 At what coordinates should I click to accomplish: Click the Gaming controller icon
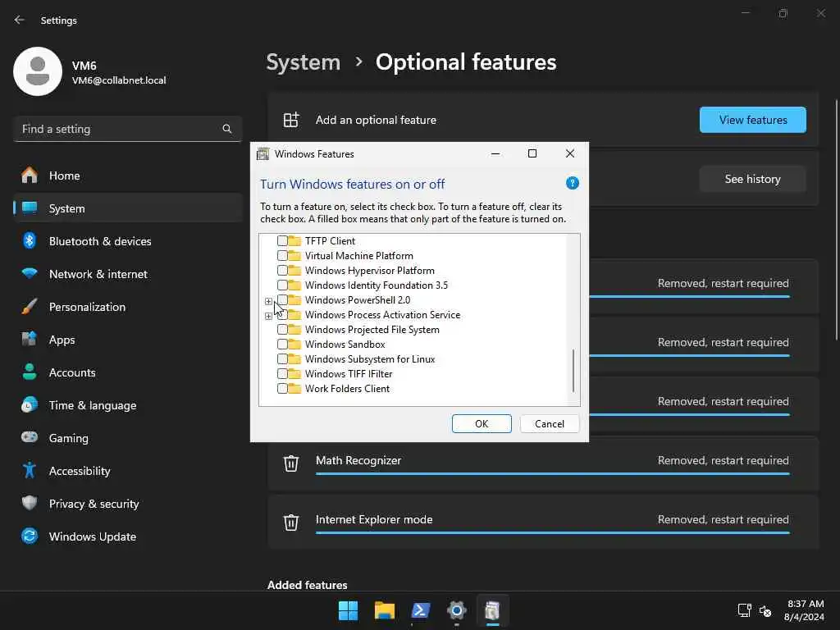(x=30, y=437)
